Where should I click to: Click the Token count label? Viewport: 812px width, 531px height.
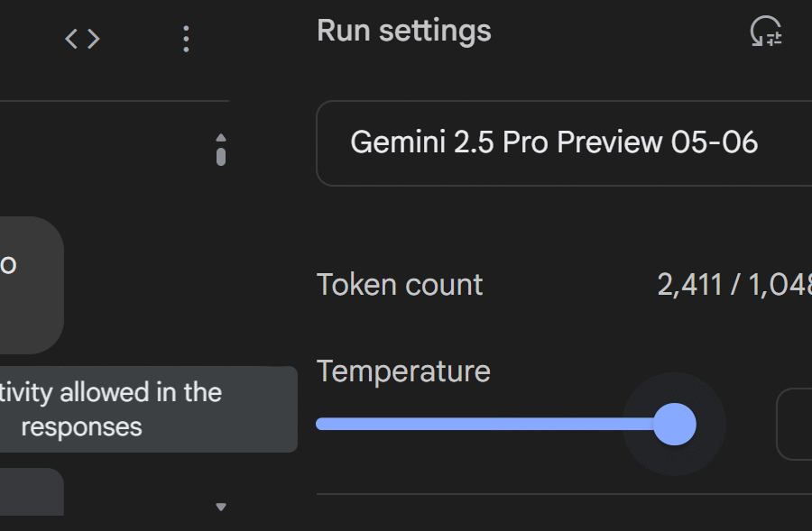pyautogui.click(x=400, y=285)
